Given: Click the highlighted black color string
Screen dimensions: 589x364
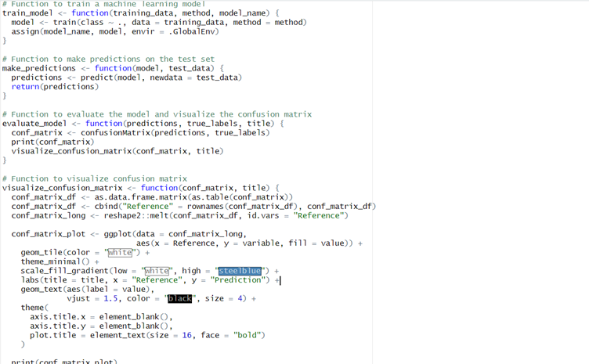Looking at the screenshot, I should (x=179, y=299).
